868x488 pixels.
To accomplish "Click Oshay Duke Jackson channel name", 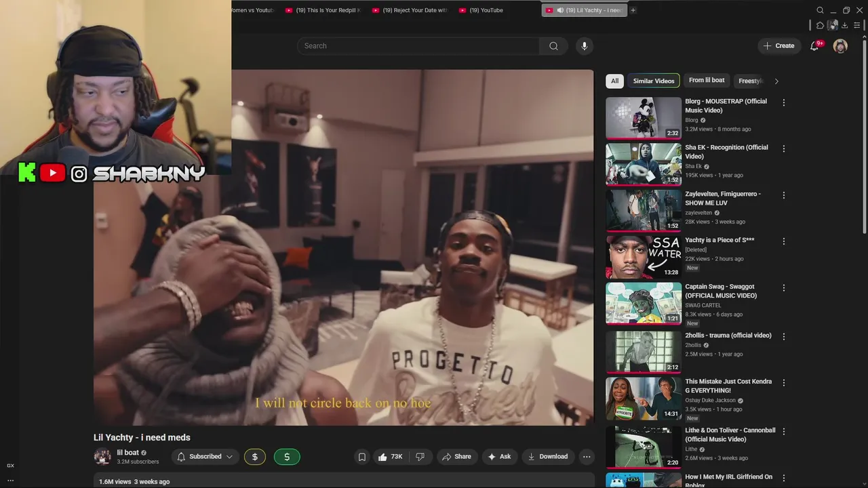I will coord(709,401).
